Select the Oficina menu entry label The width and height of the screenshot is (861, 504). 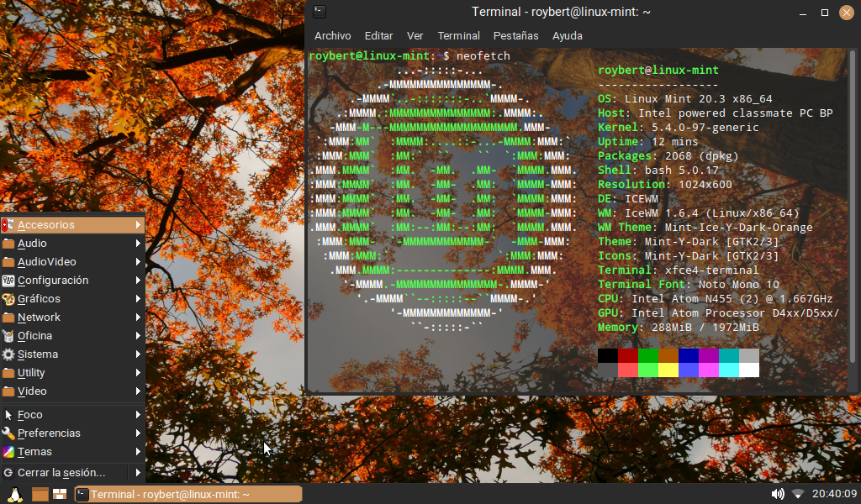[34, 336]
